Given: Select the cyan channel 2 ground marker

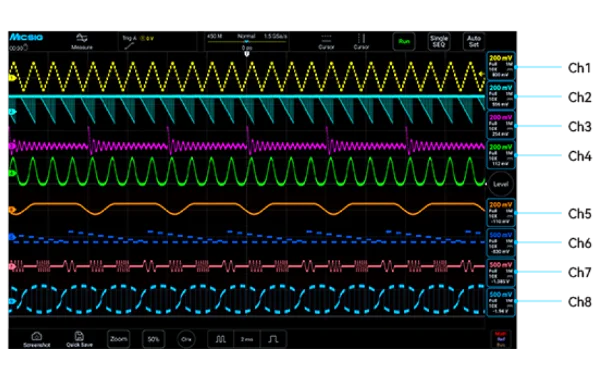Looking at the screenshot, I should (12, 112).
